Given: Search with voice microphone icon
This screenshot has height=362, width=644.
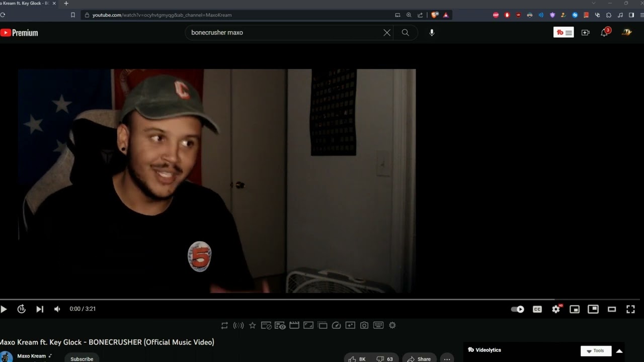Looking at the screenshot, I should click(x=432, y=33).
